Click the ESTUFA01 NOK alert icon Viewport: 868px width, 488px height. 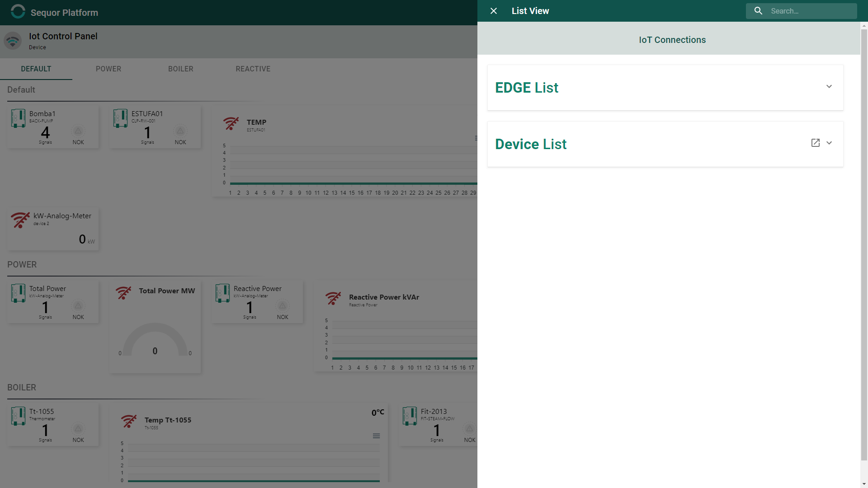click(x=180, y=131)
